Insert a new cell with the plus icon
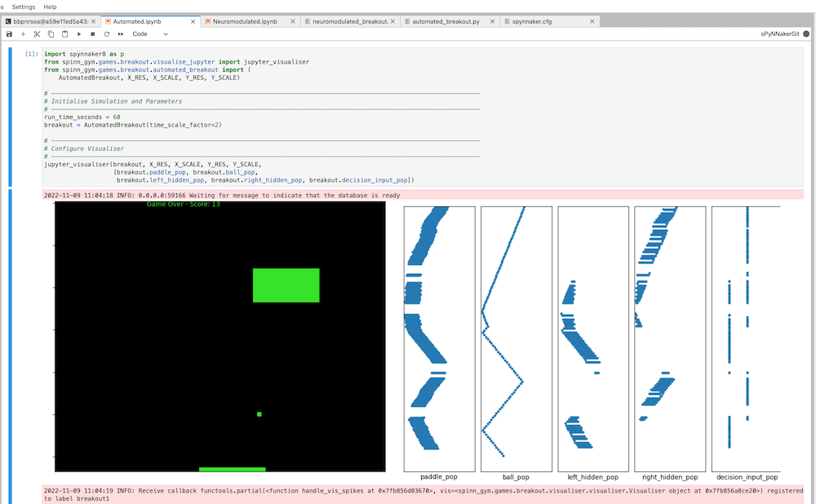 [23, 33]
